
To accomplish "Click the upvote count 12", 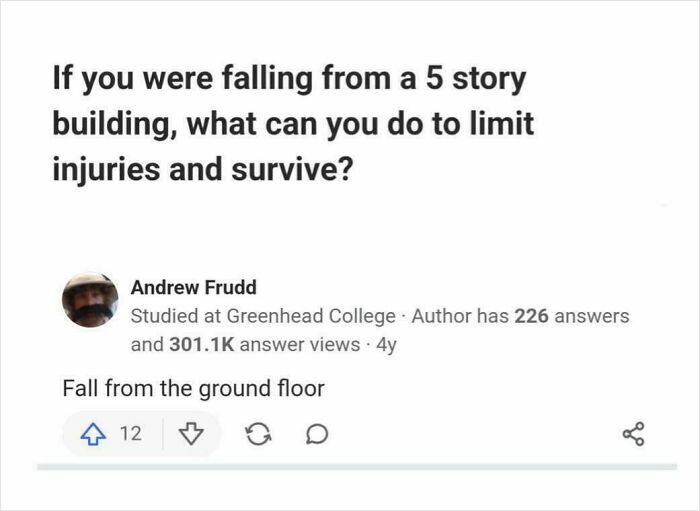I will [x=130, y=434].
